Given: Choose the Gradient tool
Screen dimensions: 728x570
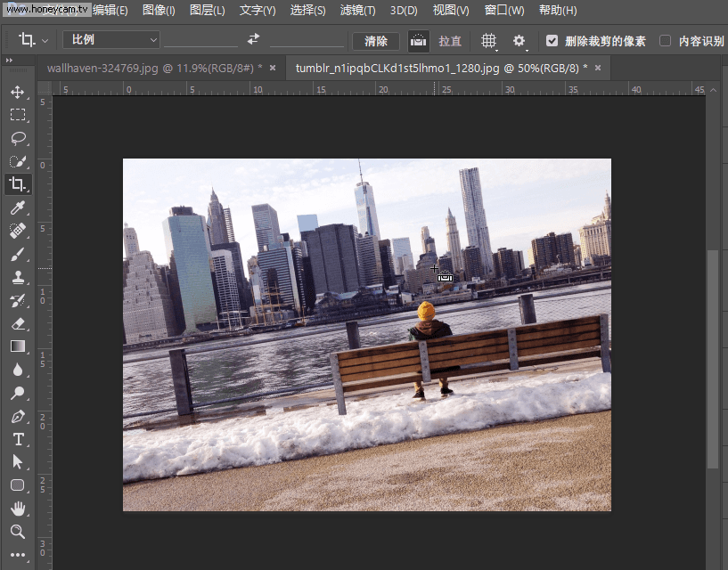Looking at the screenshot, I should pyautogui.click(x=17, y=346).
